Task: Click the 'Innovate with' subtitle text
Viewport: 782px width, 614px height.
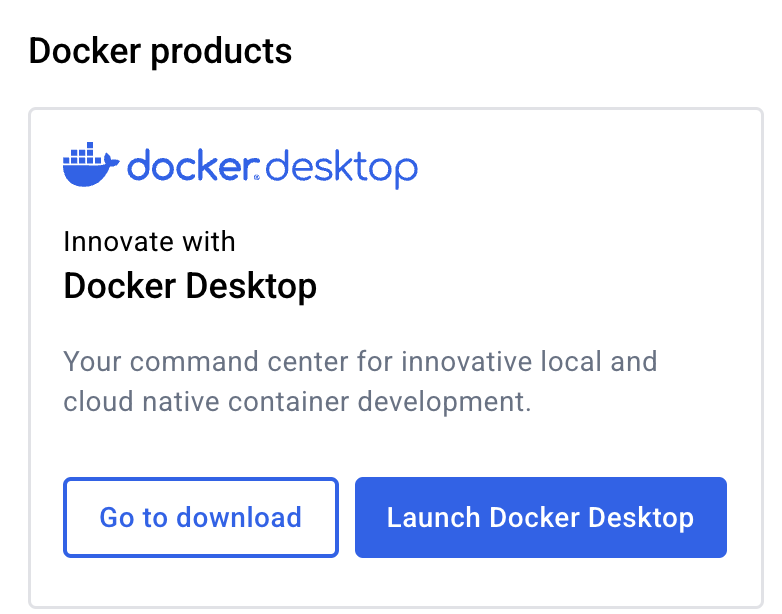Action: click(149, 242)
